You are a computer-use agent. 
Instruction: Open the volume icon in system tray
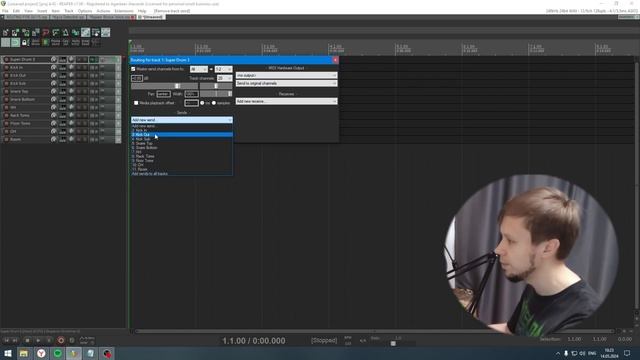pos(582,353)
